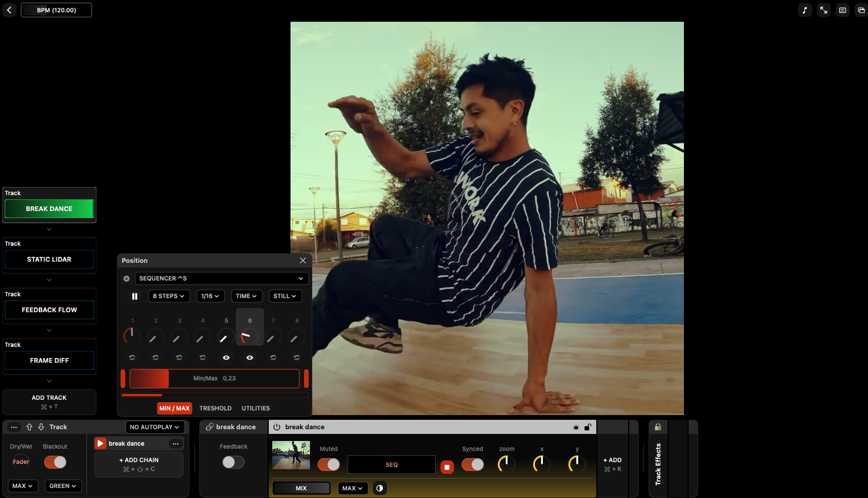Screen dimensions: 868x498
Task: Remove the sequencer modulator with the x icon
Action: [126, 279]
